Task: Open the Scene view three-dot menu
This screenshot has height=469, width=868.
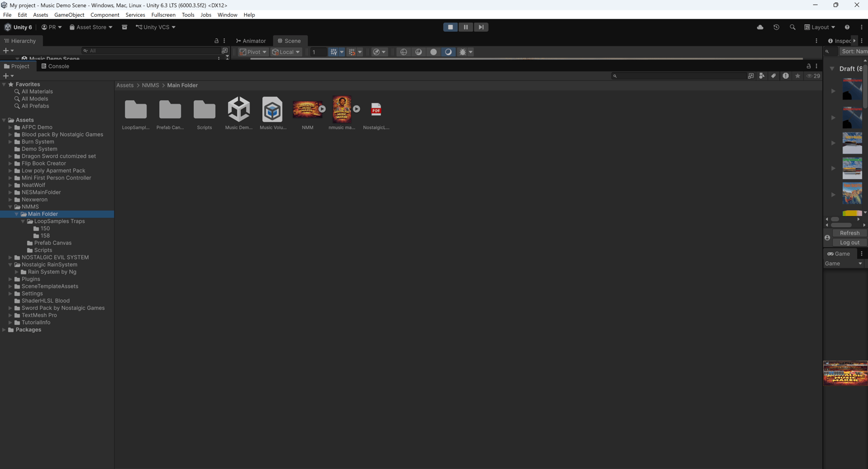Action: tap(816, 41)
